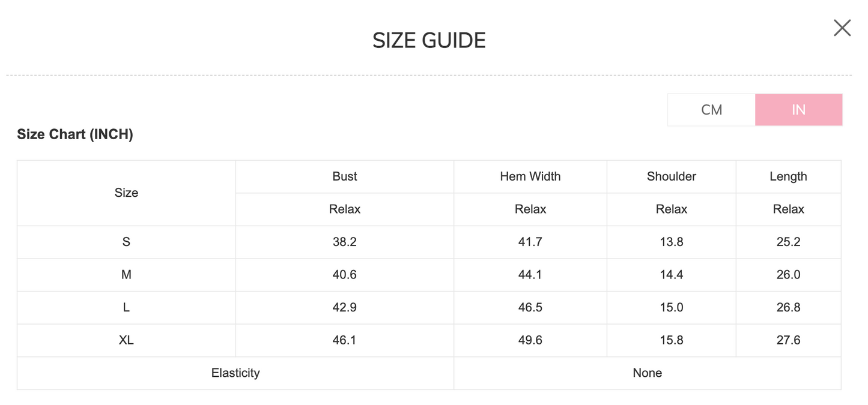Click the Length column header
The height and width of the screenshot is (405, 868).
tap(788, 176)
